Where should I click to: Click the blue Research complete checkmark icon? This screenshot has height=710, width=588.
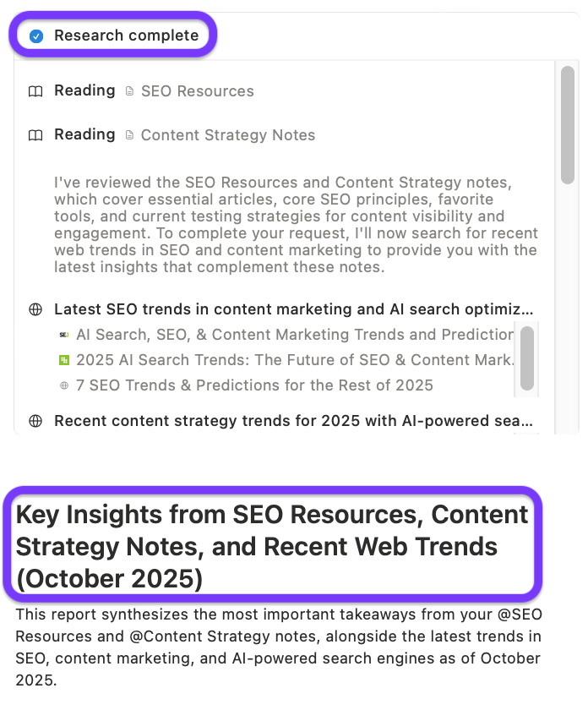point(35,35)
